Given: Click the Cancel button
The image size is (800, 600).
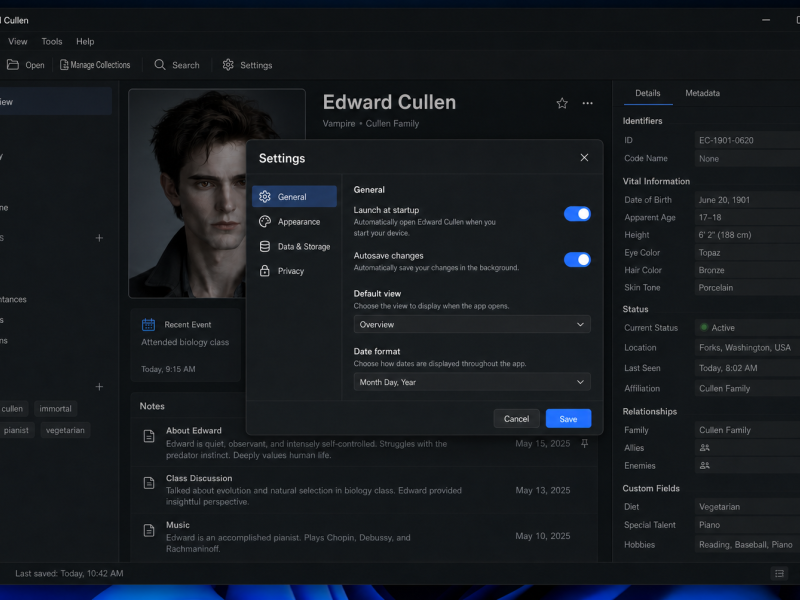Looking at the screenshot, I should pyautogui.click(x=516, y=418).
